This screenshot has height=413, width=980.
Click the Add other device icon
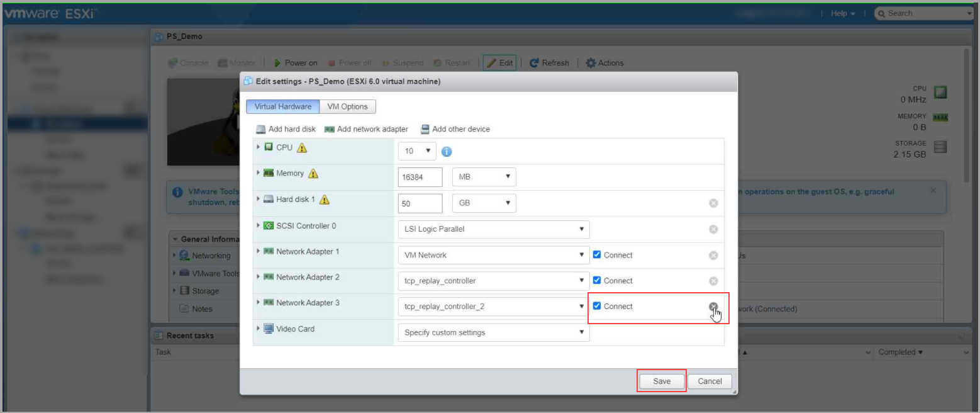point(425,129)
